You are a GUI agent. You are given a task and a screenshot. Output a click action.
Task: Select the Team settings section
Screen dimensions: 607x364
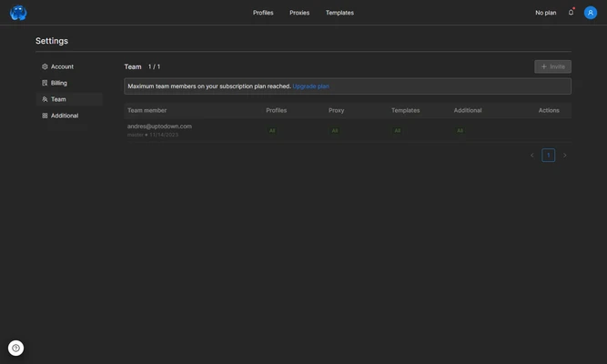click(69, 99)
